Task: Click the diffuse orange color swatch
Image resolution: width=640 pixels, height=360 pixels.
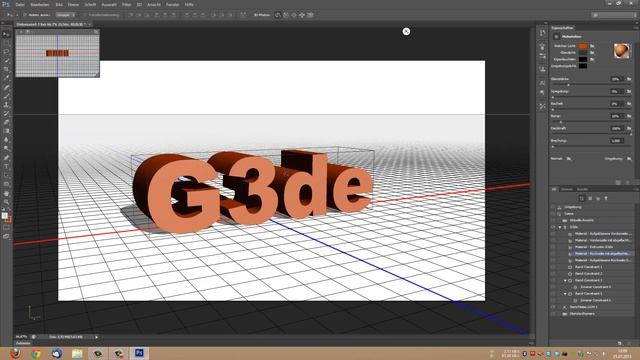Action: pyautogui.click(x=583, y=46)
